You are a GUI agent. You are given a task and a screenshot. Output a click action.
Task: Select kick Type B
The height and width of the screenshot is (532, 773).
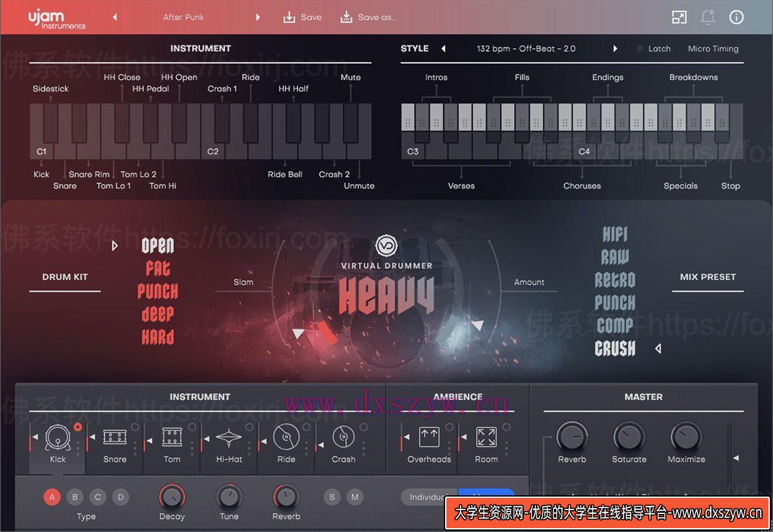[75, 497]
